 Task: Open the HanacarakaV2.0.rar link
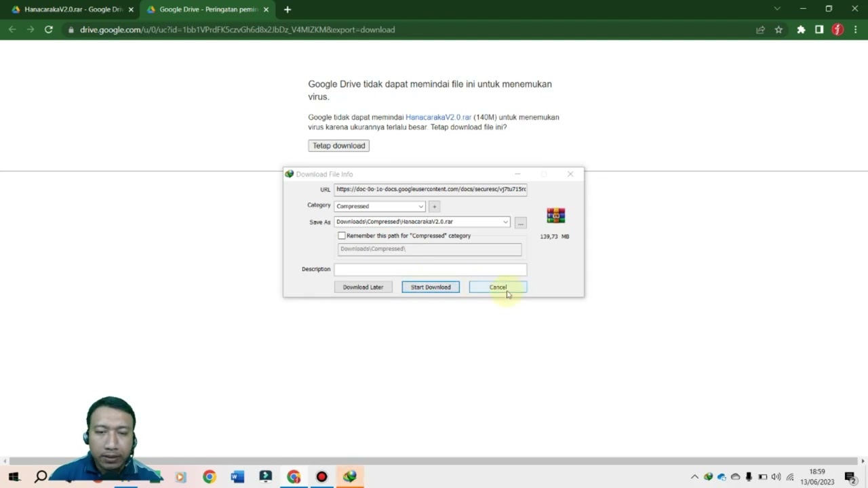438,117
